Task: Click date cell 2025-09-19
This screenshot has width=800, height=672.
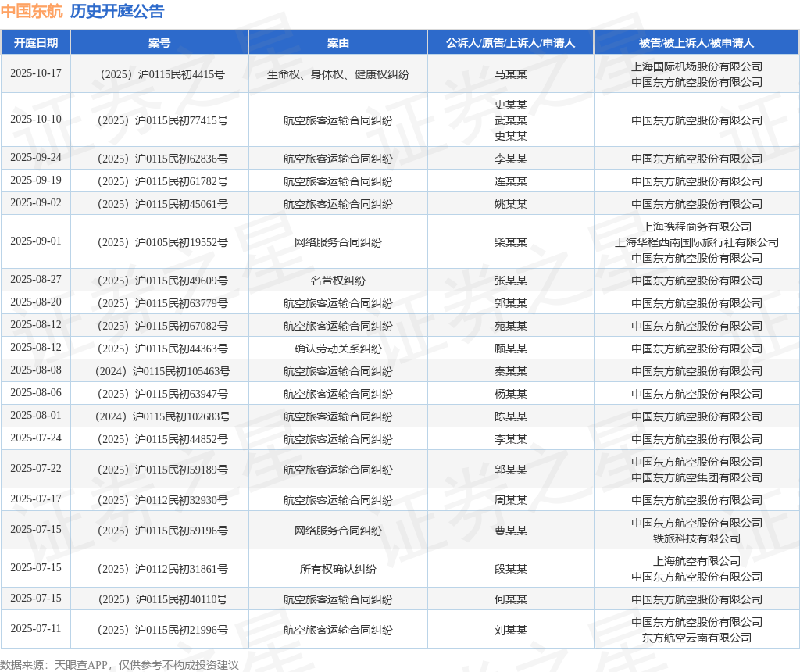Action: tap(36, 180)
